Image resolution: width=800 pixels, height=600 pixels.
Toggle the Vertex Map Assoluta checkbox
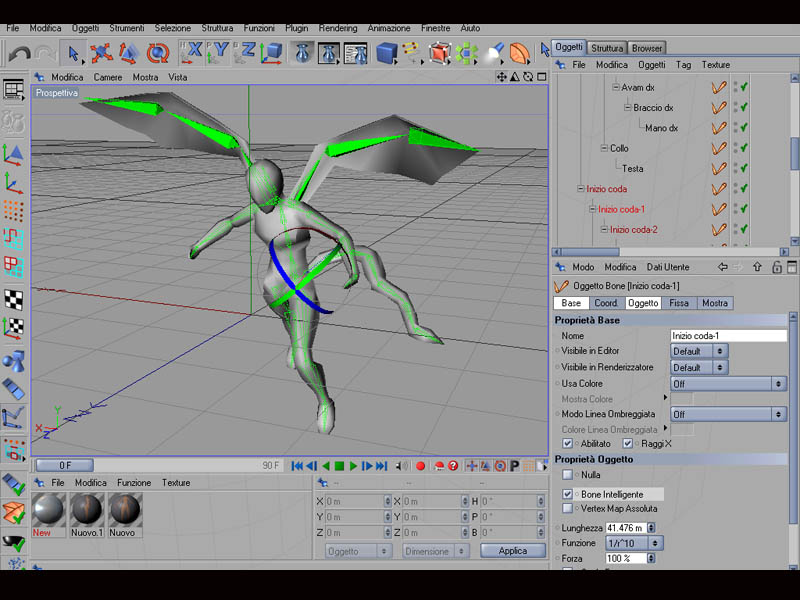(568, 508)
